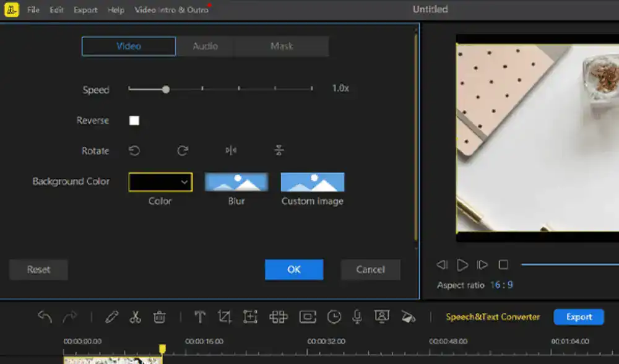Flip video horizontally icon
Image resolution: width=619 pixels, height=364 pixels.
pos(231,150)
